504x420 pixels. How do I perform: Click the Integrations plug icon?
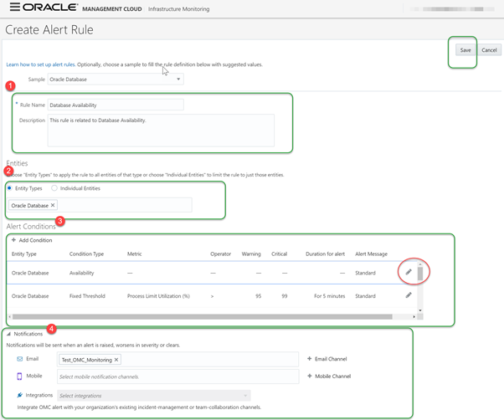19,395
